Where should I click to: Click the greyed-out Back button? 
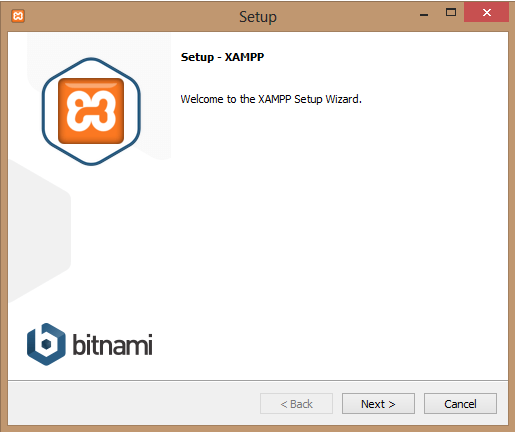296,404
